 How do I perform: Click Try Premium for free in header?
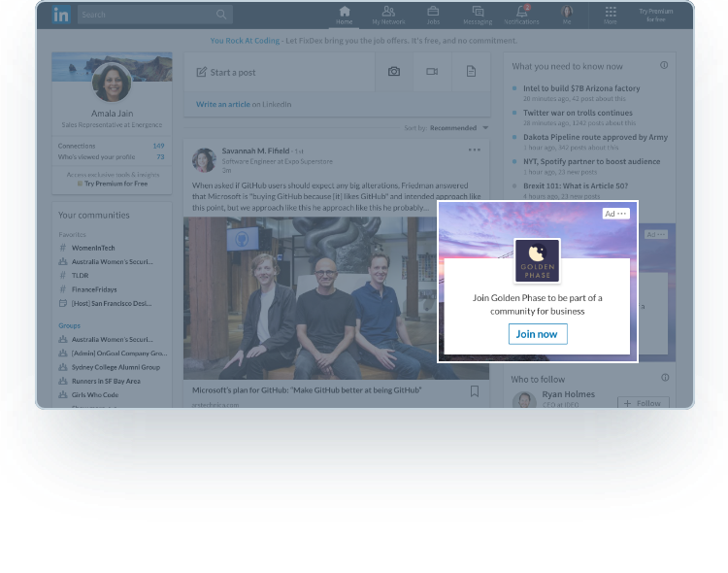(655, 15)
